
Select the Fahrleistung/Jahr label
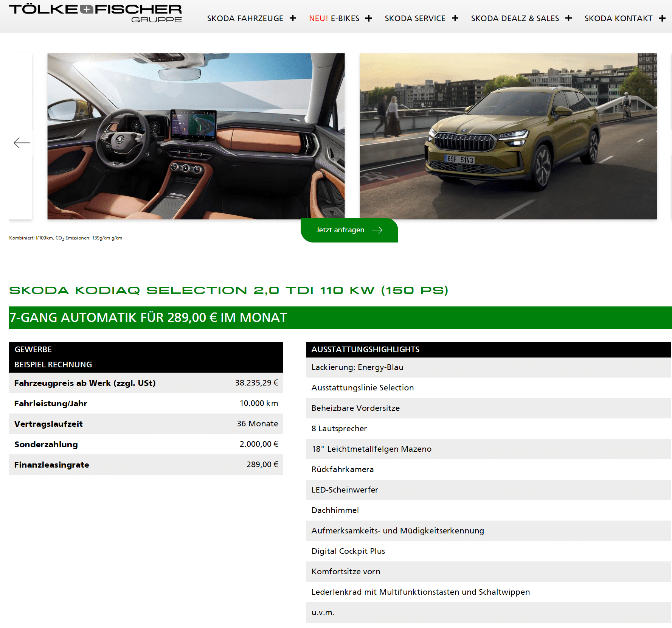(51, 403)
